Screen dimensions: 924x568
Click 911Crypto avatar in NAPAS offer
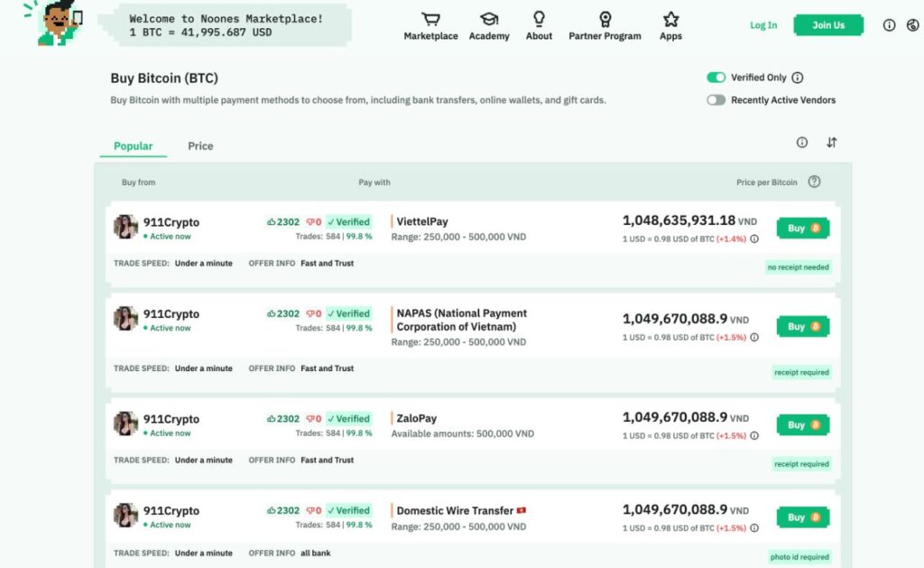point(125,319)
